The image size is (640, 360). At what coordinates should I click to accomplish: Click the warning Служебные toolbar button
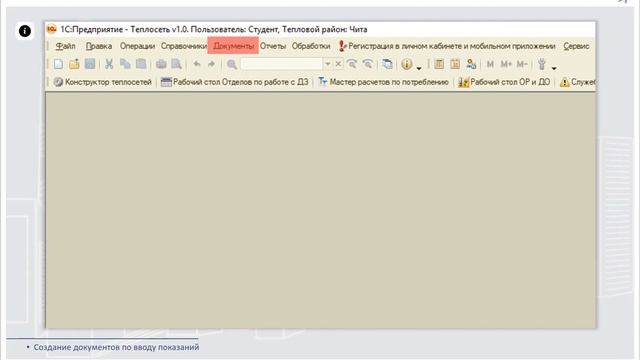click(577, 82)
